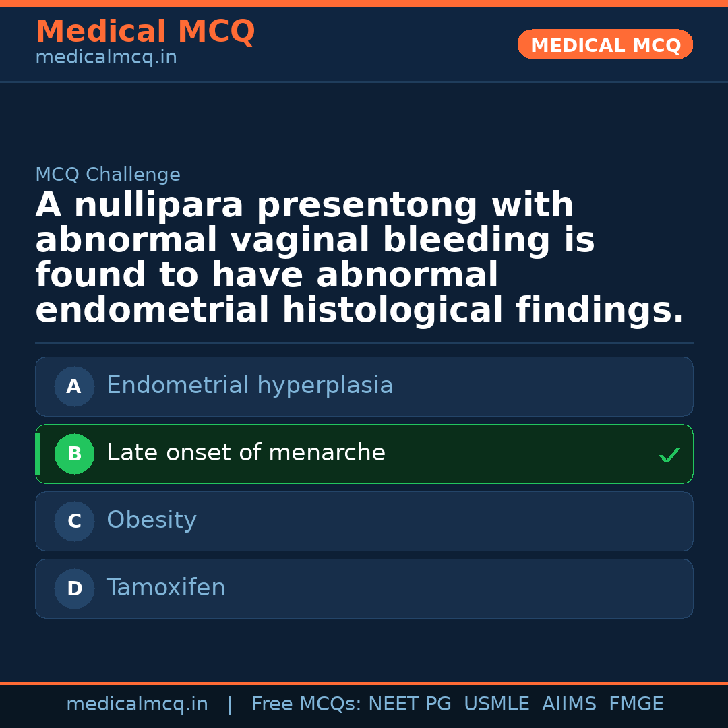Pick the letter D option circle

pos(74,588)
